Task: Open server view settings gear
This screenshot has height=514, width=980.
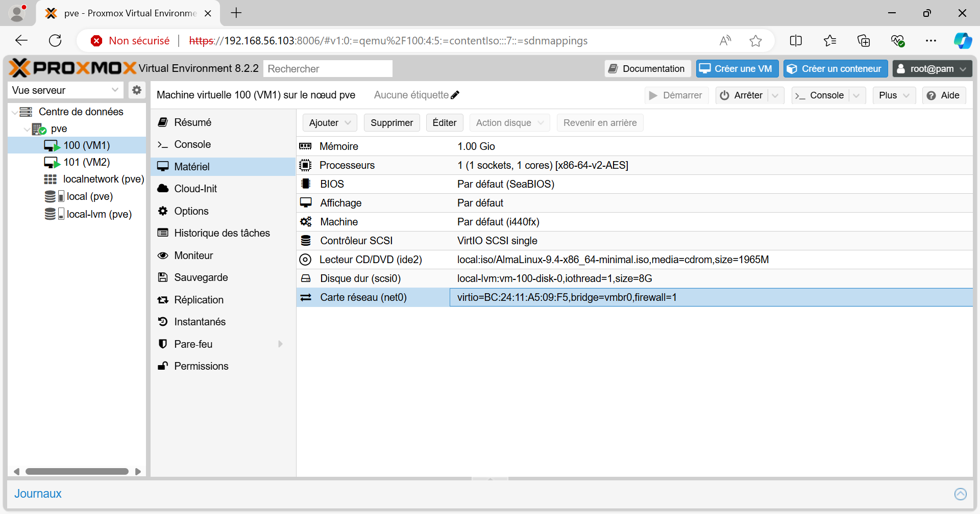Action: 136,90
